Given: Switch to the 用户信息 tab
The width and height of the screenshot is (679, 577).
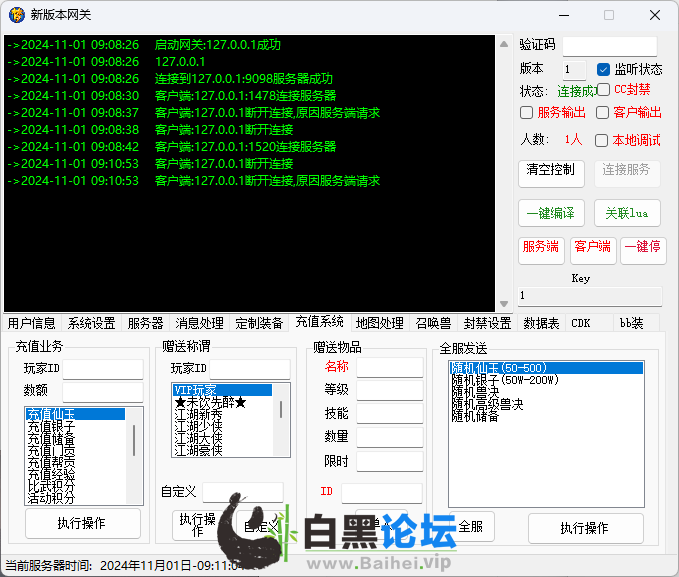Looking at the screenshot, I should [x=32, y=323].
